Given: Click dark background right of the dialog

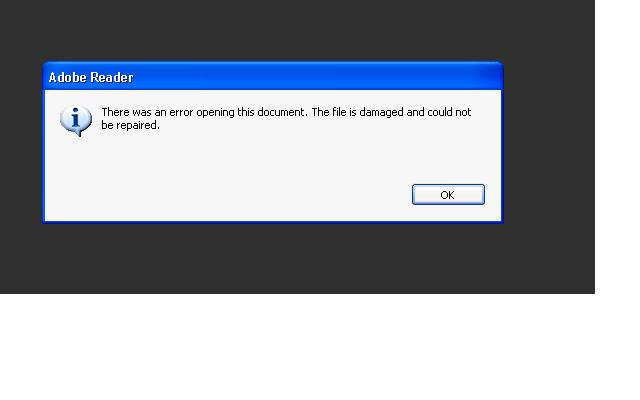Looking at the screenshot, I should (x=549, y=143).
